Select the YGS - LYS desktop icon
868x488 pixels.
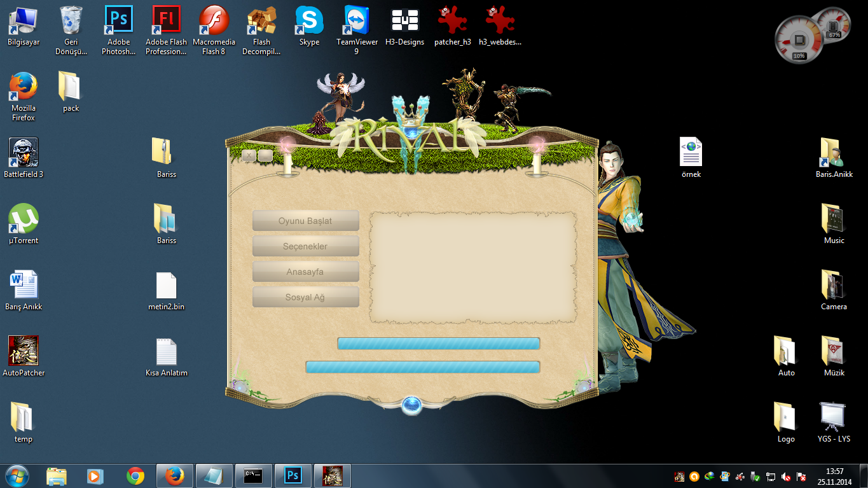pos(834,423)
